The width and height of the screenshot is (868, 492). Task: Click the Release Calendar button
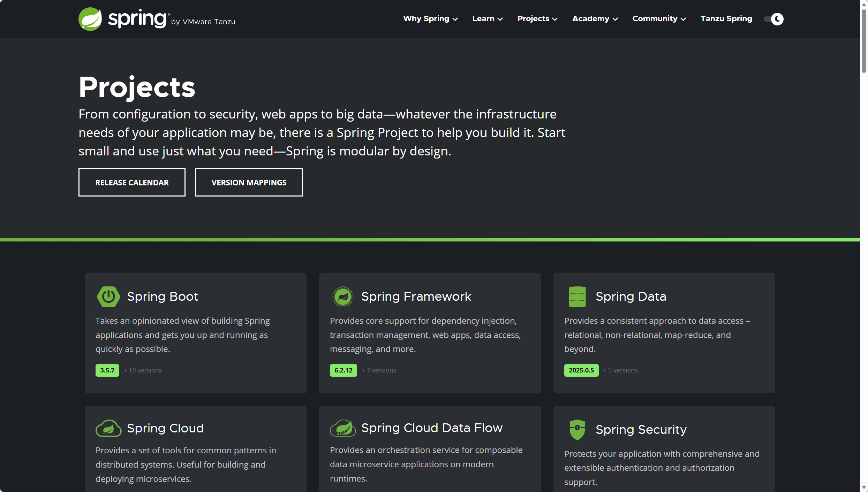point(132,183)
